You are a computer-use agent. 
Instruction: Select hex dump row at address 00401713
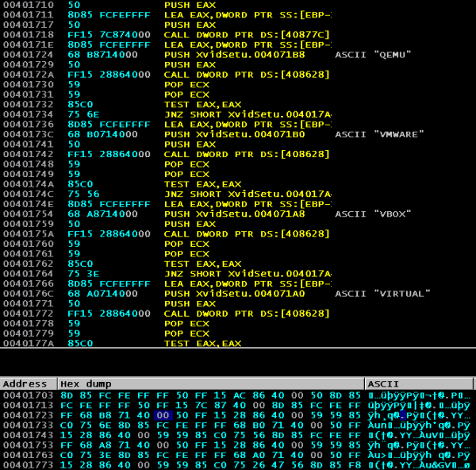pyautogui.click(x=236, y=405)
